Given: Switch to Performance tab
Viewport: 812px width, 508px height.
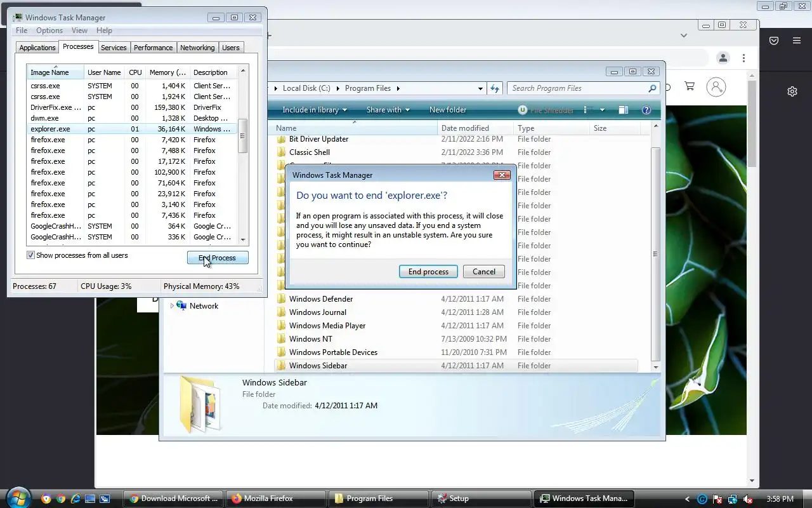Looking at the screenshot, I should 153,48.
